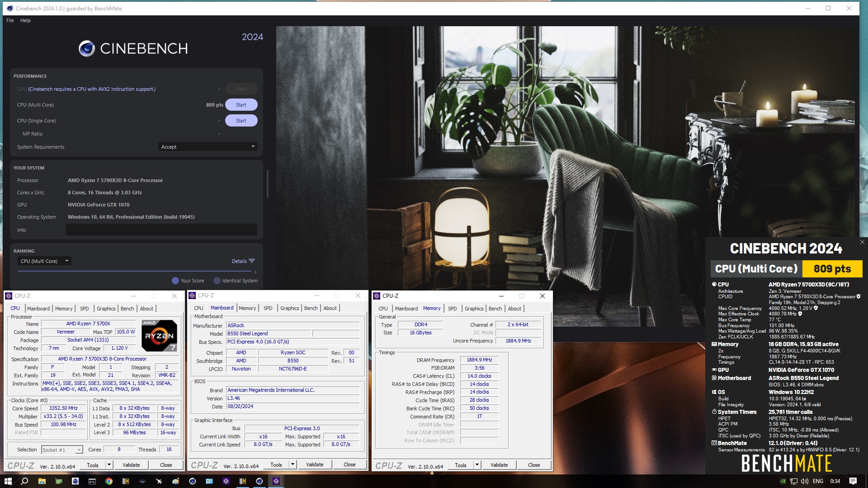
Task: Select SPD tab in left CPU-Z window
Action: [x=85, y=309]
